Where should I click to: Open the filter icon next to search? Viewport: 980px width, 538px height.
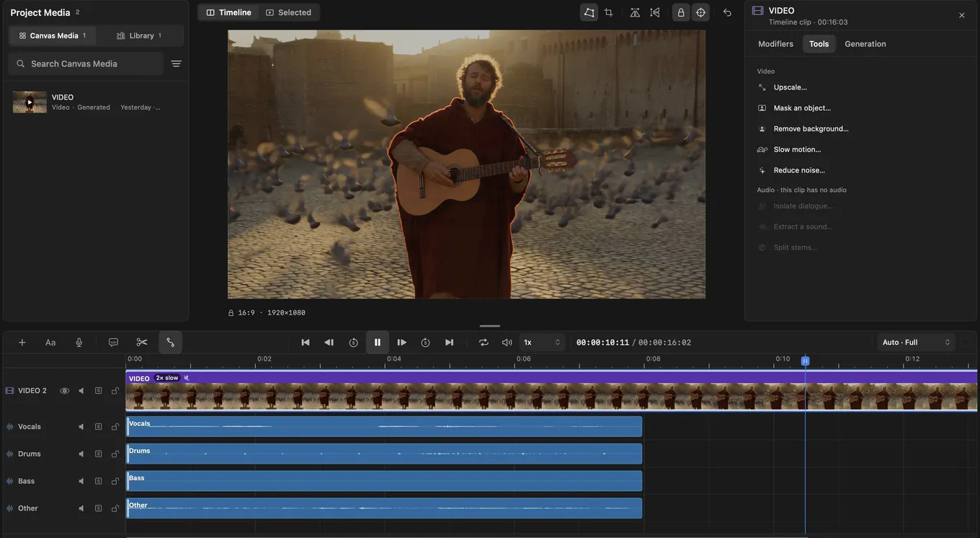(x=176, y=63)
